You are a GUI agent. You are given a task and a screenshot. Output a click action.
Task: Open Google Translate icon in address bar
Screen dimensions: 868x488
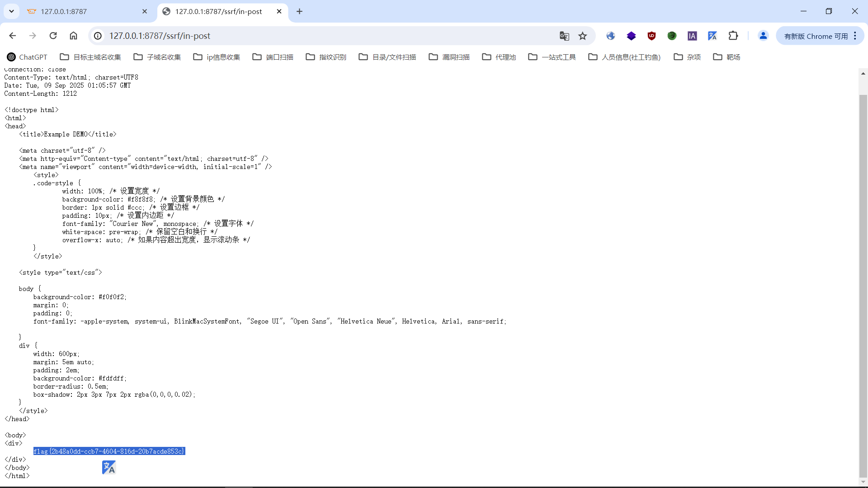pos(564,36)
